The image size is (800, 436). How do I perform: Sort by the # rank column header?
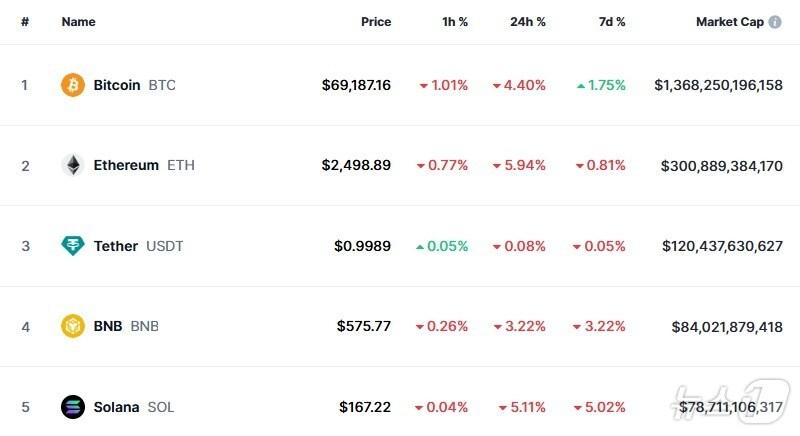(25, 22)
